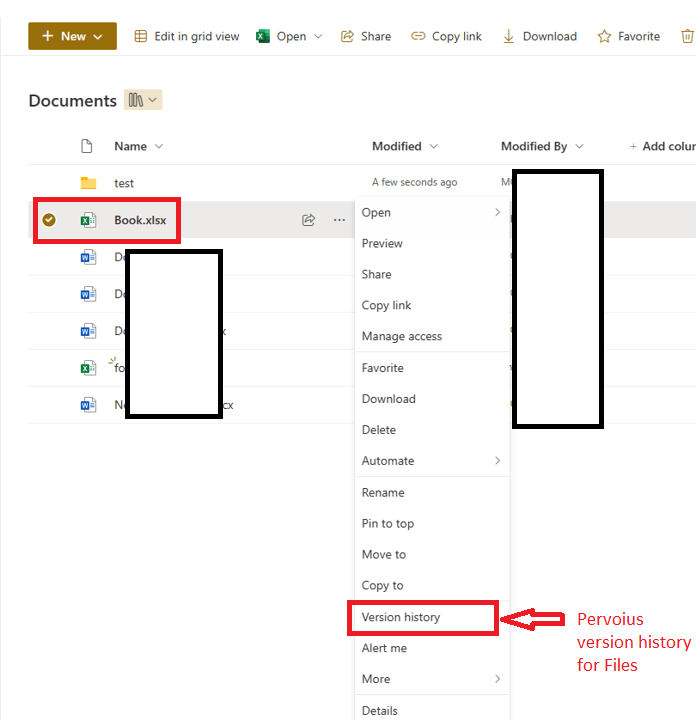Click Add column

(662, 146)
